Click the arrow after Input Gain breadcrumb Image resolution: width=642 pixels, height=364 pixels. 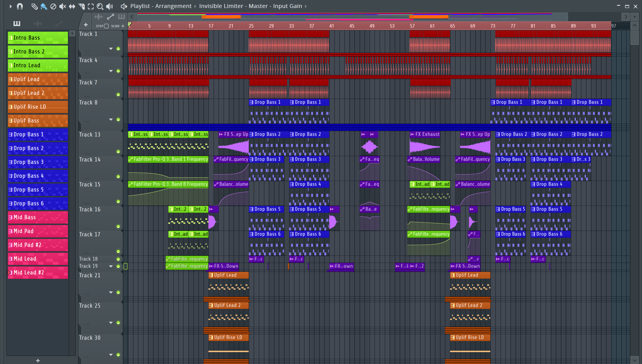(306, 6)
